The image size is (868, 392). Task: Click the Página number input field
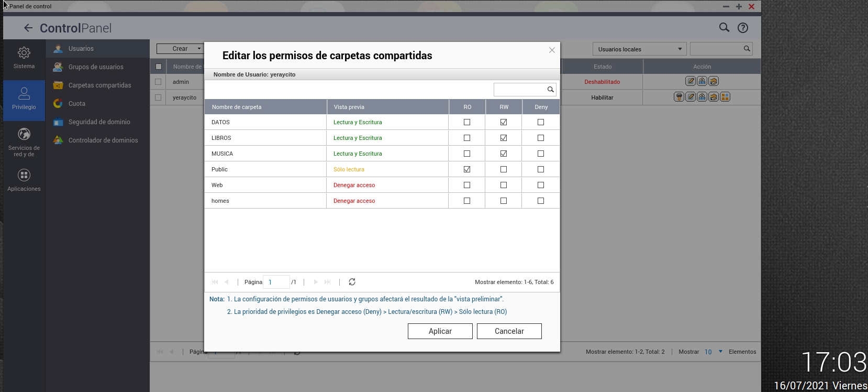tap(276, 282)
